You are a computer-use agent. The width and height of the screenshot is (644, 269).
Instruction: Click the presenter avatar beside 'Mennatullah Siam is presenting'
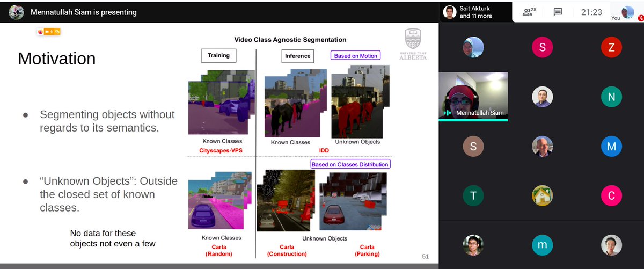(16, 12)
